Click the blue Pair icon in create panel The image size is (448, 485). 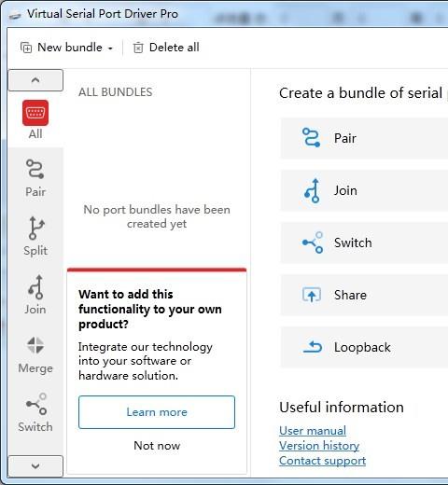click(311, 138)
